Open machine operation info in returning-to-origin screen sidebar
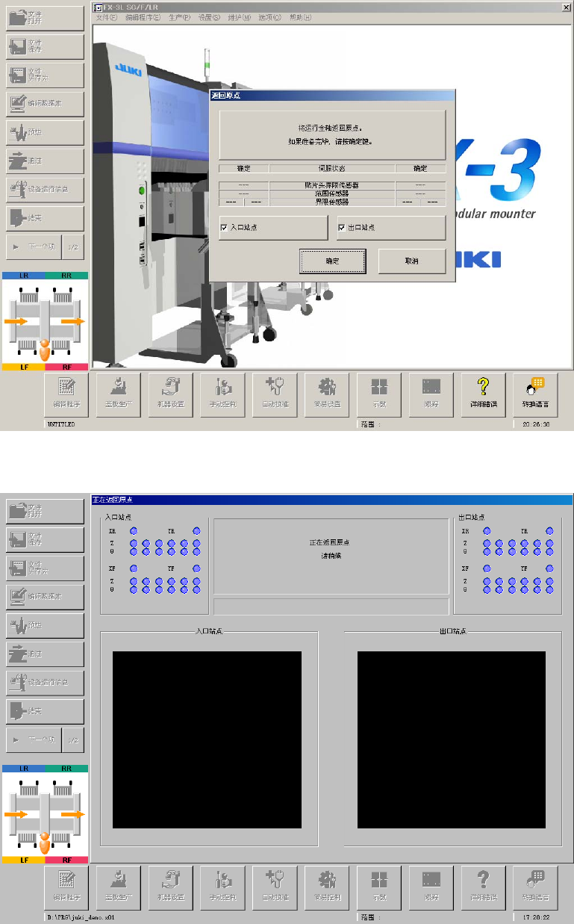 (45, 682)
